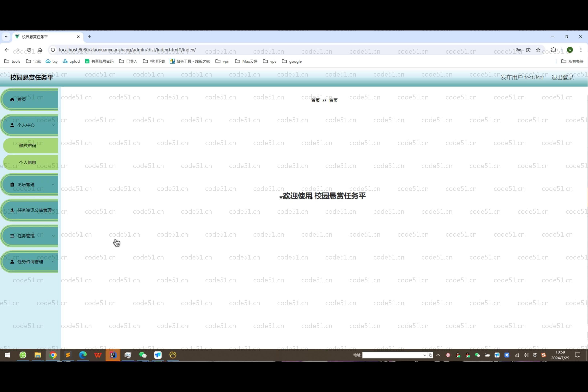Close the 校园悬赏任务平 tab
The image size is (588, 392).
78,37
